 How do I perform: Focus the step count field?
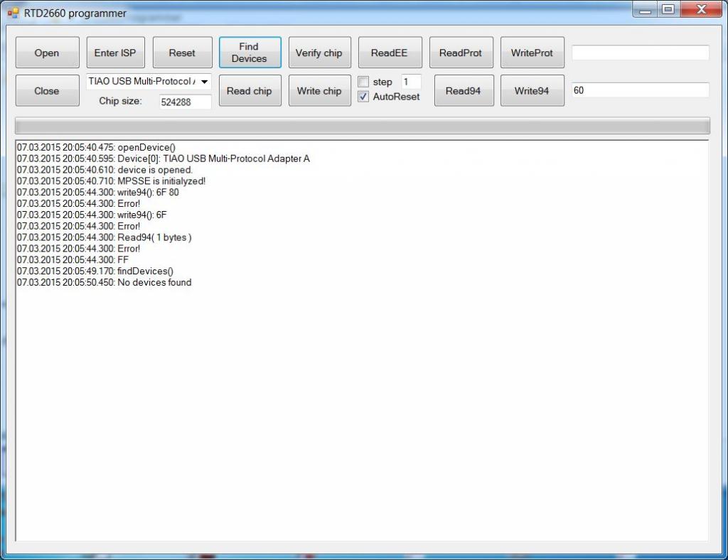click(411, 82)
